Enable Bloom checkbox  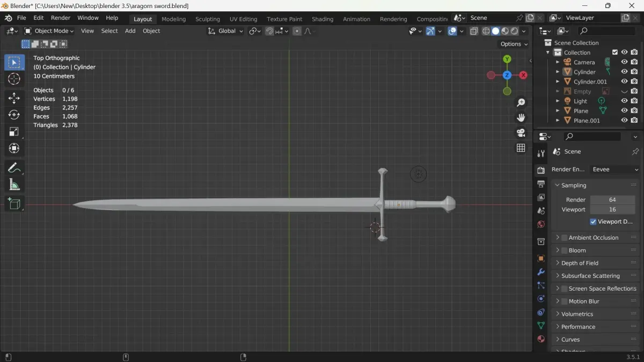[564, 250]
